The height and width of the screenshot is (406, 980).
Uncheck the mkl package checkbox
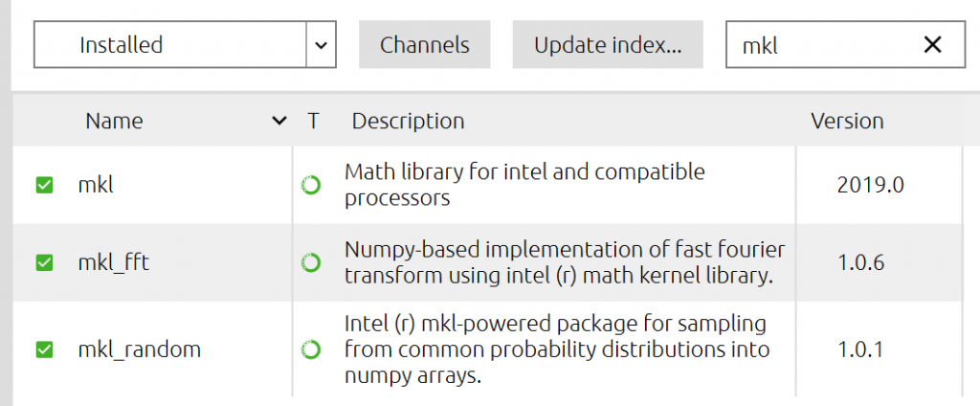(x=44, y=186)
